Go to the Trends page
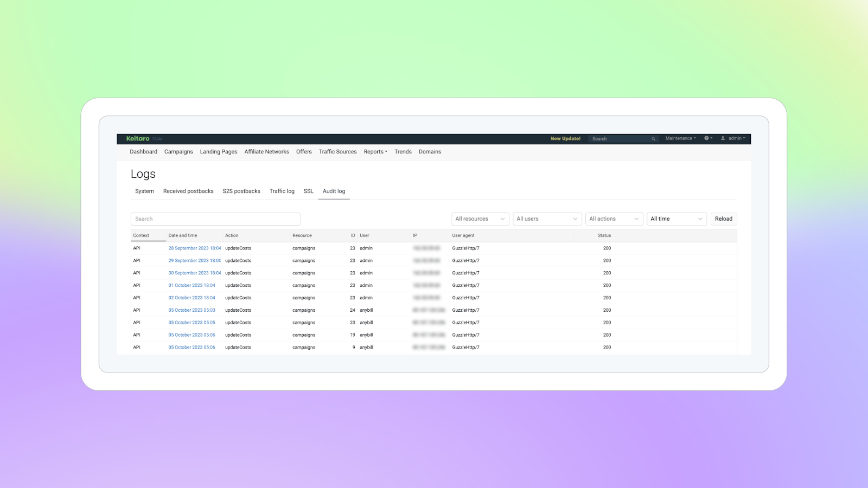 [x=403, y=152]
